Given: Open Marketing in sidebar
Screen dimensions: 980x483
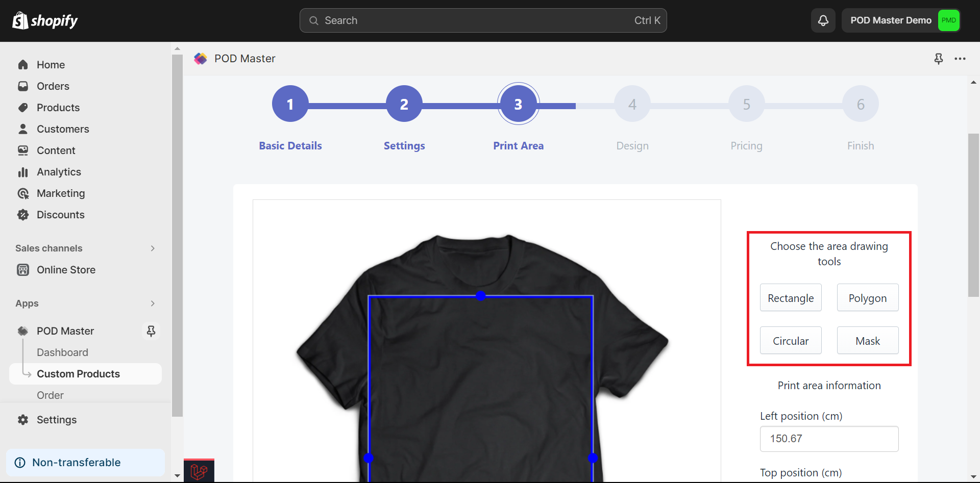Looking at the screenshot, I should click(x=61, y=193).
